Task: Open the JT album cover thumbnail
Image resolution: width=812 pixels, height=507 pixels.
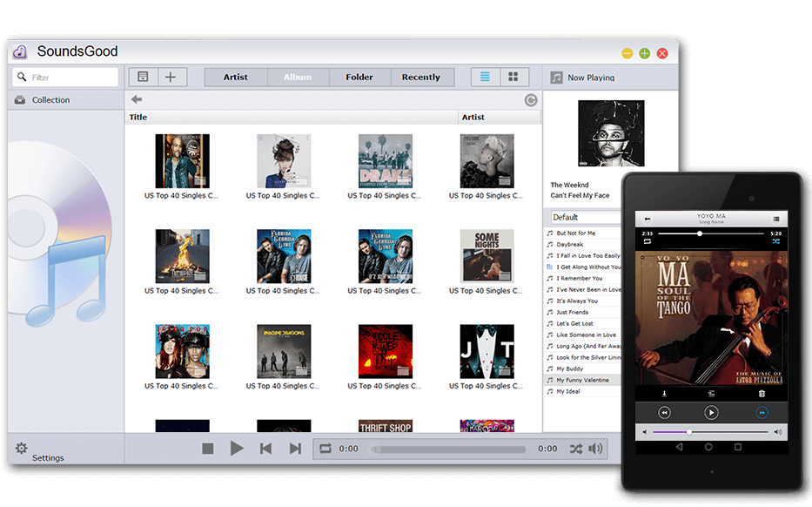Action: (487, 351)
